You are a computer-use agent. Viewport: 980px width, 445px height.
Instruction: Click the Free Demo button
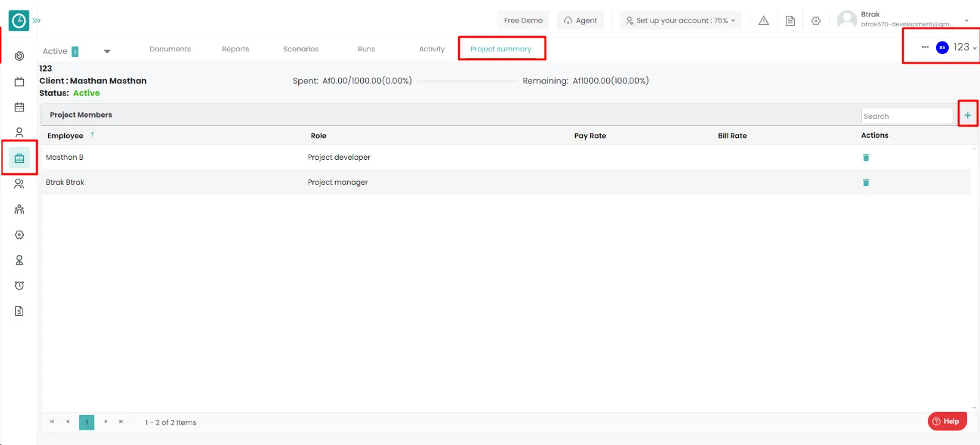tap(523, 21)
